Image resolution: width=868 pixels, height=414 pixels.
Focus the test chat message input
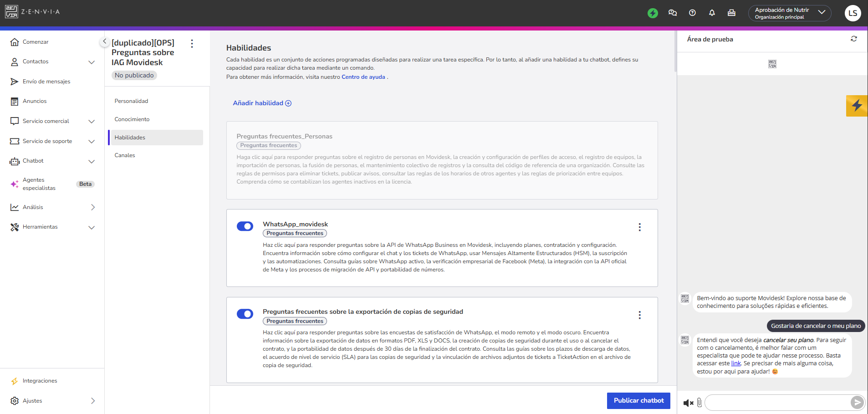(x=778, y=403)
